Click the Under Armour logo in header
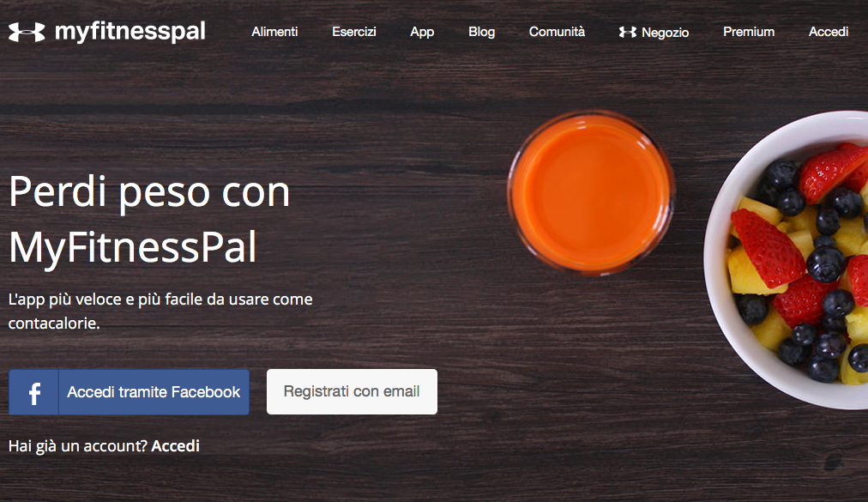 coord(27,32)
